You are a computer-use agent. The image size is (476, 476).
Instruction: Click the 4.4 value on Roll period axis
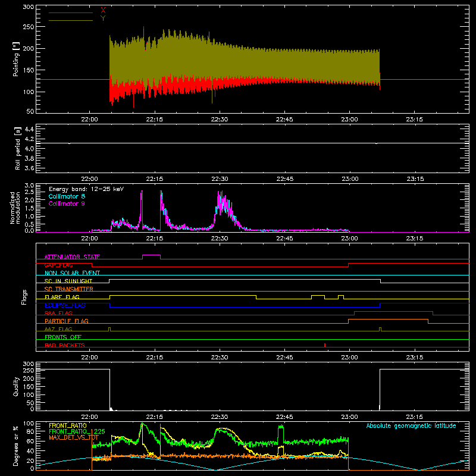[29, 129]
